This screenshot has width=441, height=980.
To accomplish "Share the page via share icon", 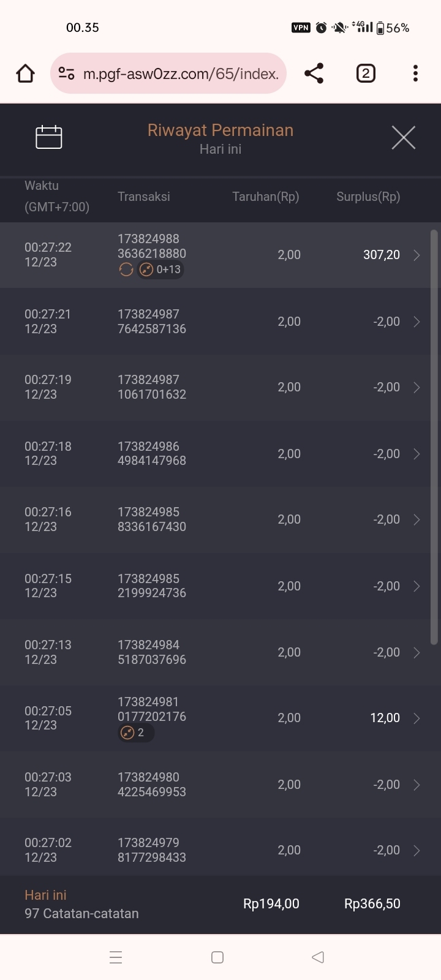I will 314,73.
